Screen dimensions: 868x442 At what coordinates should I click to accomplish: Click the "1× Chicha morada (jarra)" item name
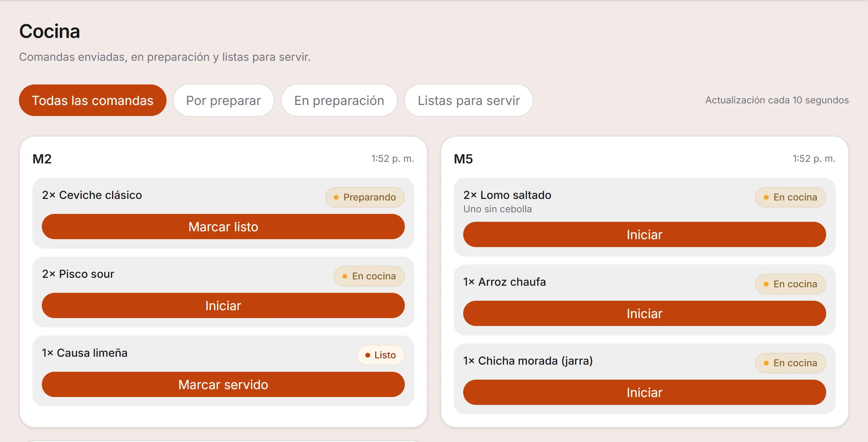coord(528,361)
